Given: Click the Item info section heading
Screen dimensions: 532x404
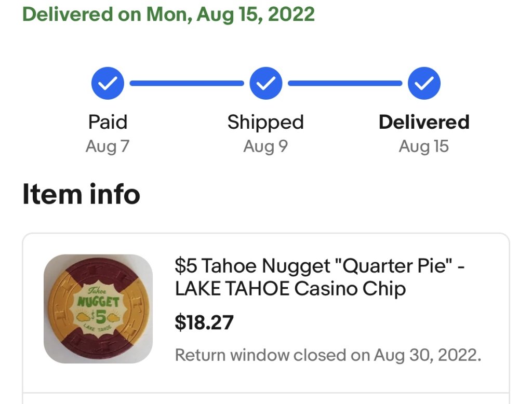Looking at the screenshot, I should (81, 194).
